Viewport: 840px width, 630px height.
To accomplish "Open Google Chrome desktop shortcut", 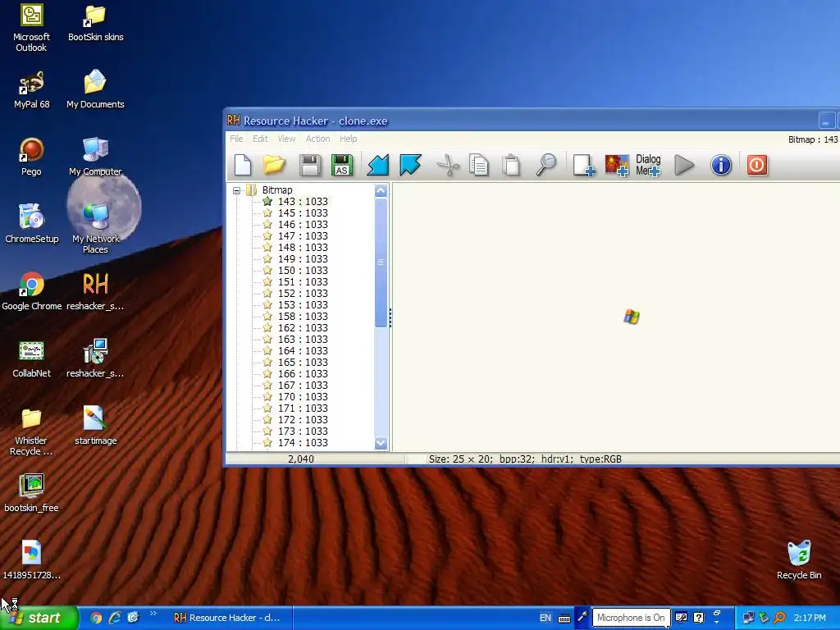I will [32, 291].
